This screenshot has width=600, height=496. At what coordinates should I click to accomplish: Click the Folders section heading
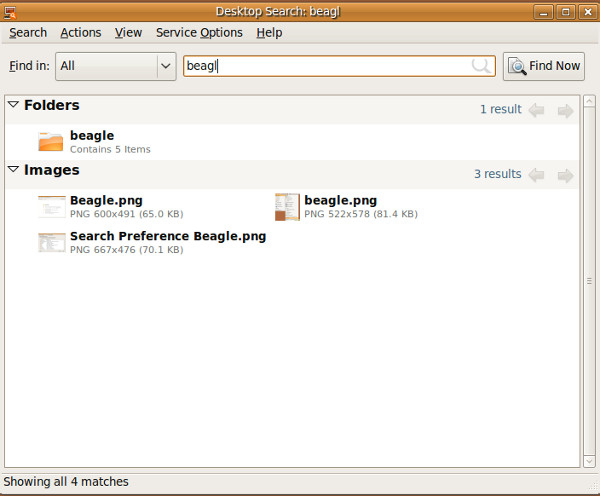tap(52, 105)
